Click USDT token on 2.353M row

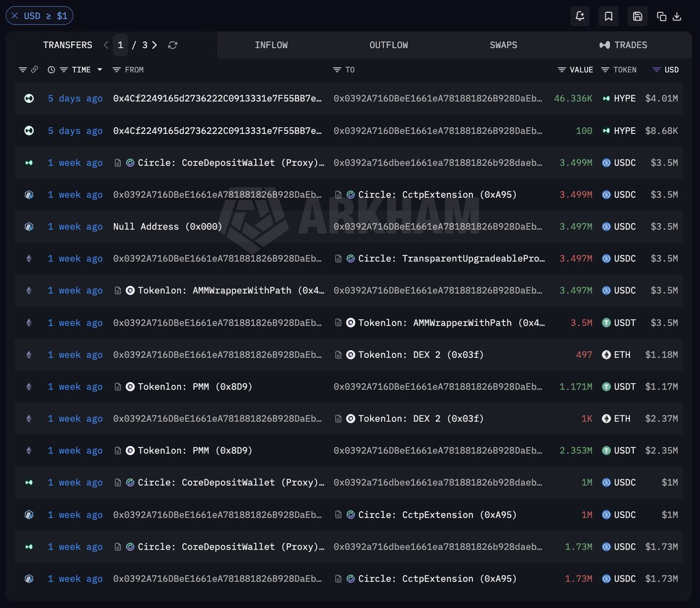click(619, 450)
